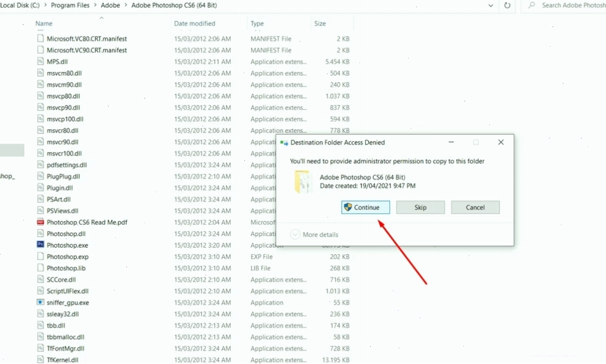Viewport: 606px width, 364px height.
Task: Click the 15/03/2012 2:04 AM date cell
Action: click(203, 222)
